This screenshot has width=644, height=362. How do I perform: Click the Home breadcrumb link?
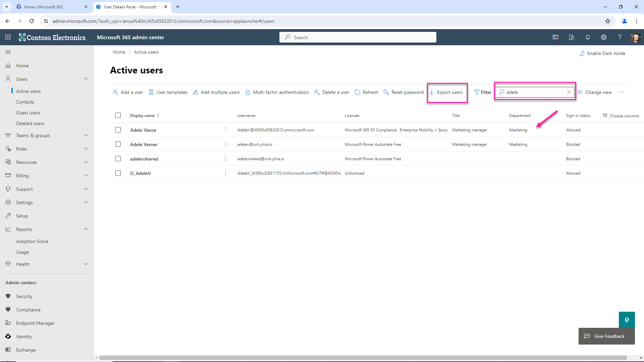[x=119, y=52]
